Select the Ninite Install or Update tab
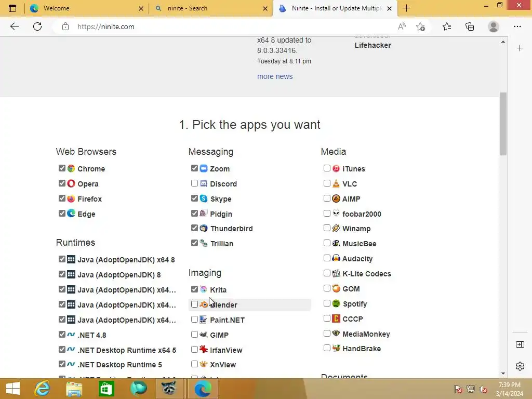 point(335,8)
